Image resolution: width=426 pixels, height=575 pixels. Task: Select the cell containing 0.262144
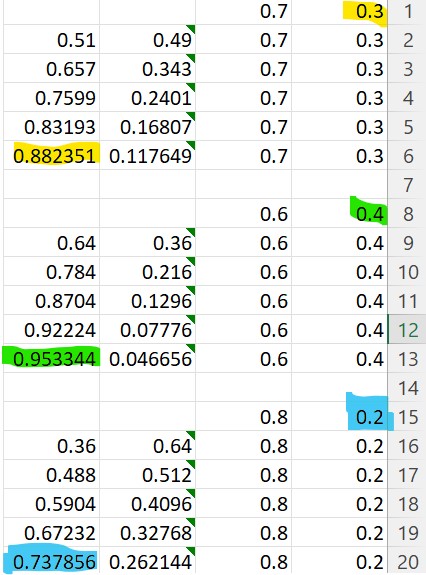pyautogui.click(x=148, y=561)
